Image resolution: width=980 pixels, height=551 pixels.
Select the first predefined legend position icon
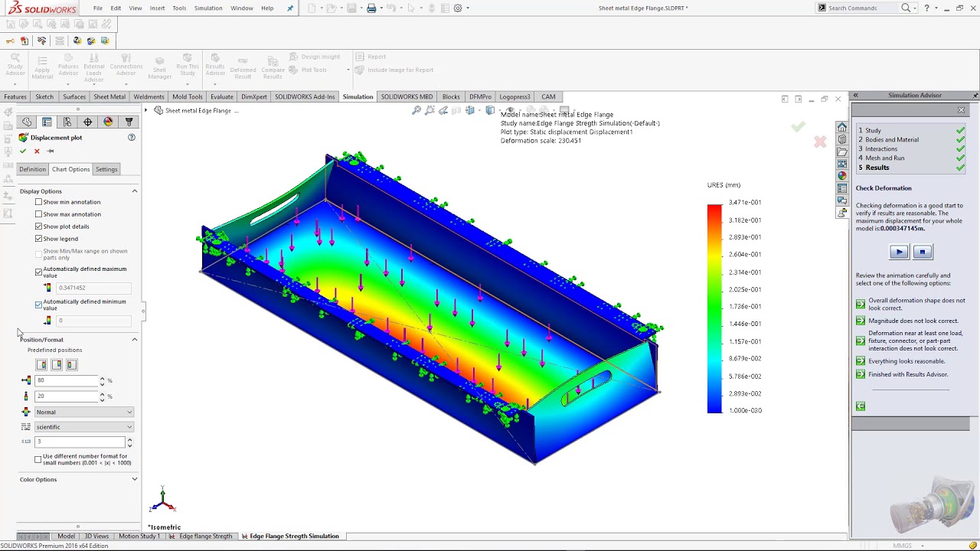[x=41, y=364]
